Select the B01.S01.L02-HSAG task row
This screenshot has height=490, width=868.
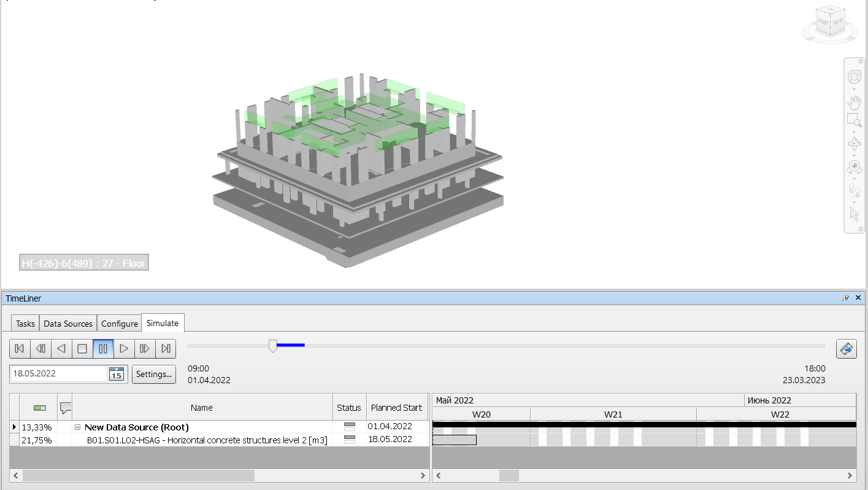219,440
